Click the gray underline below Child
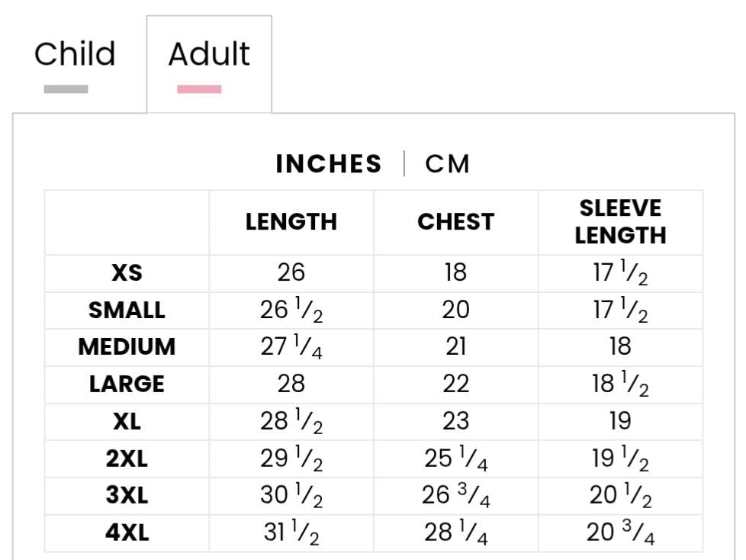The image size is (746, 560). [x=66, y=89]
